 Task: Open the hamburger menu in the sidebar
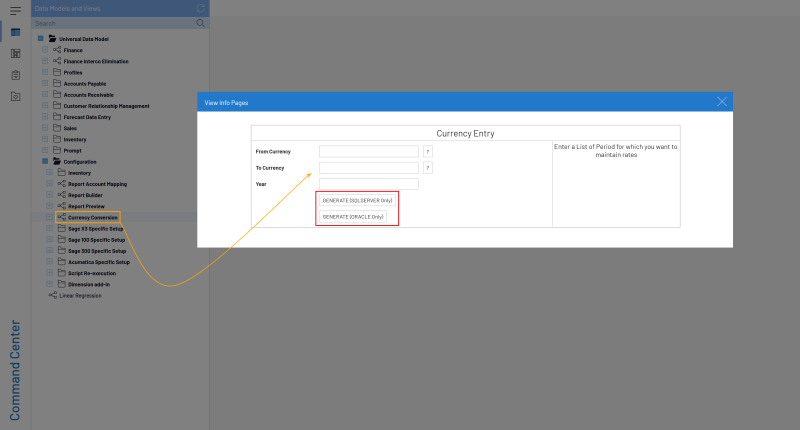(15, 10)
